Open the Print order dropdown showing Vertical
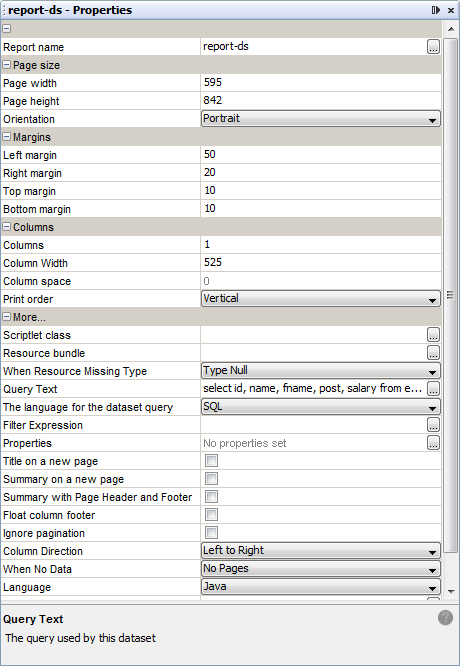This screenshot has width=460, height=666. click(x=321, y=299)
